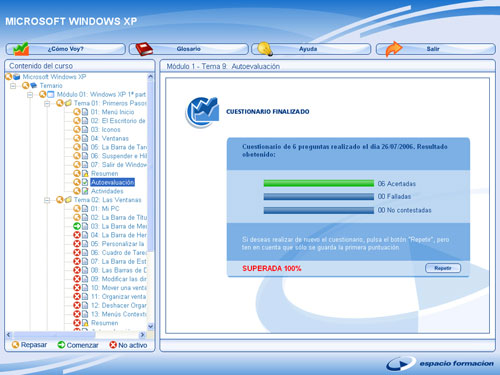The image size is (500, 375).
Task: Click the horizontal scroll right arrow
Action: [143, 334]
